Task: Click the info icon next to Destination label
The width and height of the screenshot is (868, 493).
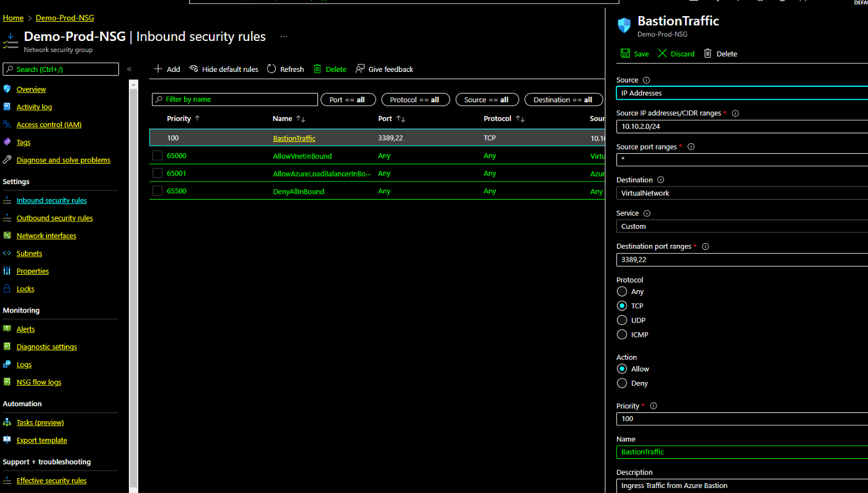Action: click(x=660, y=180)
